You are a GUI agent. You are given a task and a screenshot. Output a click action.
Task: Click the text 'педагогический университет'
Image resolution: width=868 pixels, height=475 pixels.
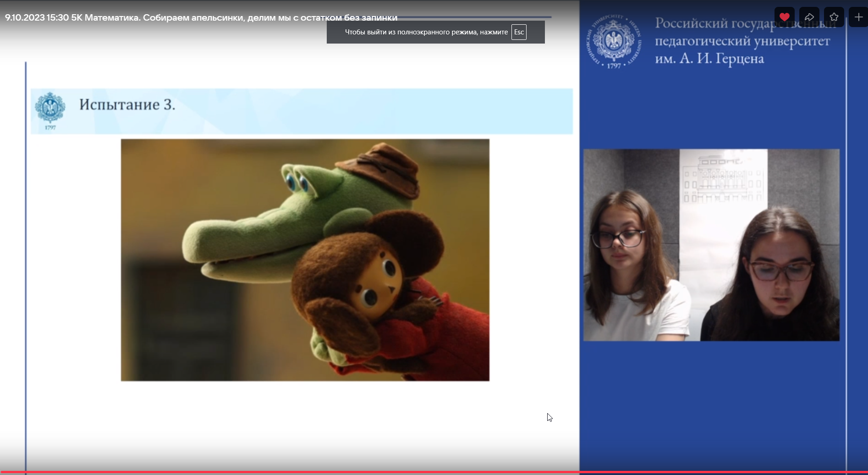coord(742,41)
